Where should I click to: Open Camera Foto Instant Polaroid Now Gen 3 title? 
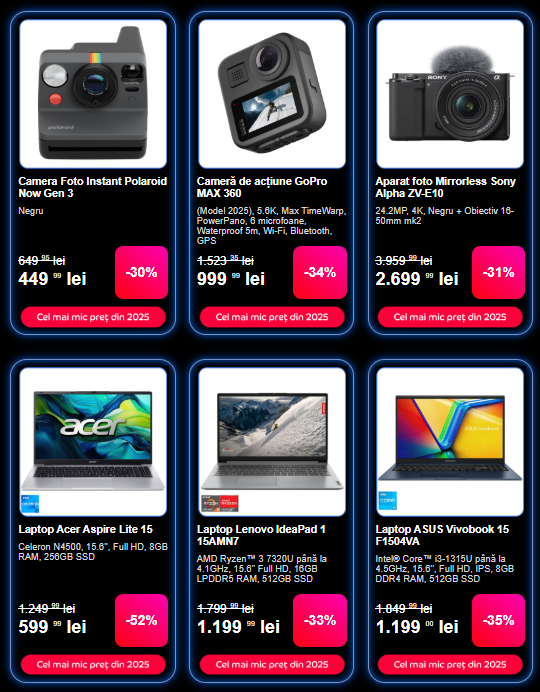tap(93, 187)
